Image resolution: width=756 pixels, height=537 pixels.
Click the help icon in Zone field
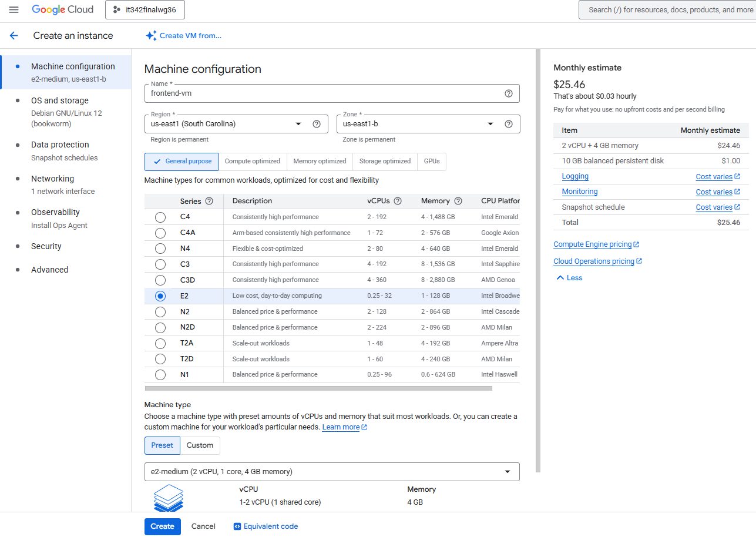(509, 124)
